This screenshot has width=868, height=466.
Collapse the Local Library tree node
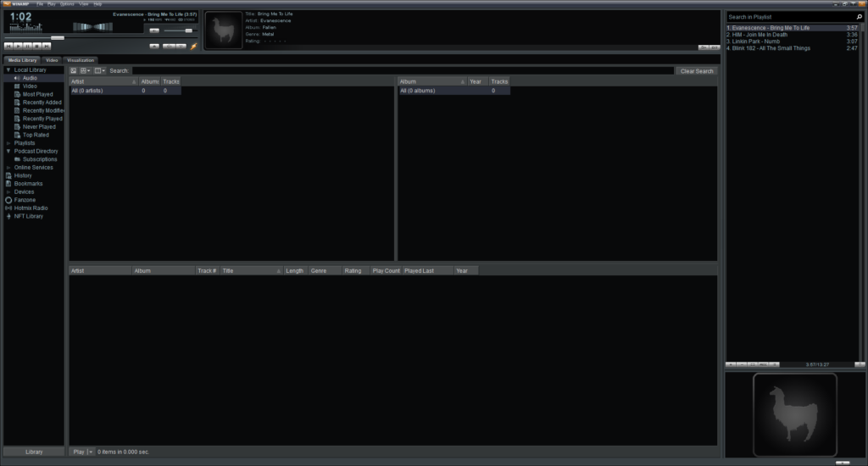click(8, 69)
